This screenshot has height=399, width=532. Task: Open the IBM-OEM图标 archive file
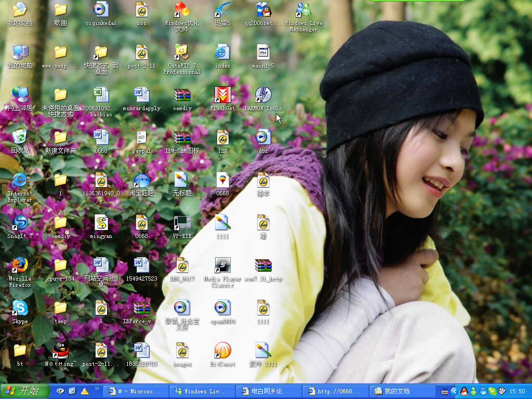(x=182, y=138)
